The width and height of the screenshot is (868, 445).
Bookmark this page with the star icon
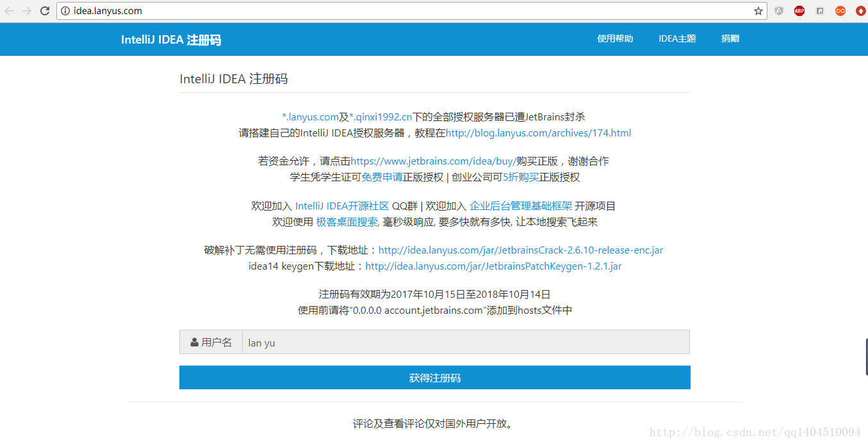coord(758,11)
